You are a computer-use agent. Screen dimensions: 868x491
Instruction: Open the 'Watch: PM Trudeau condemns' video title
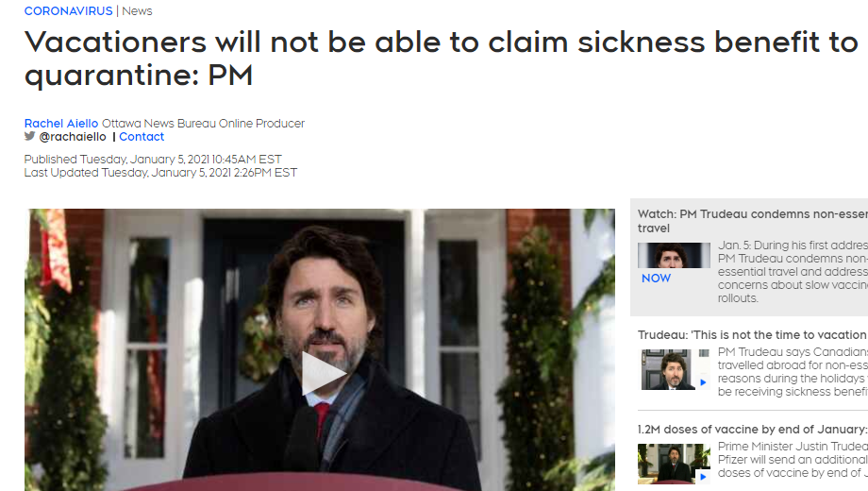point(752,221)
